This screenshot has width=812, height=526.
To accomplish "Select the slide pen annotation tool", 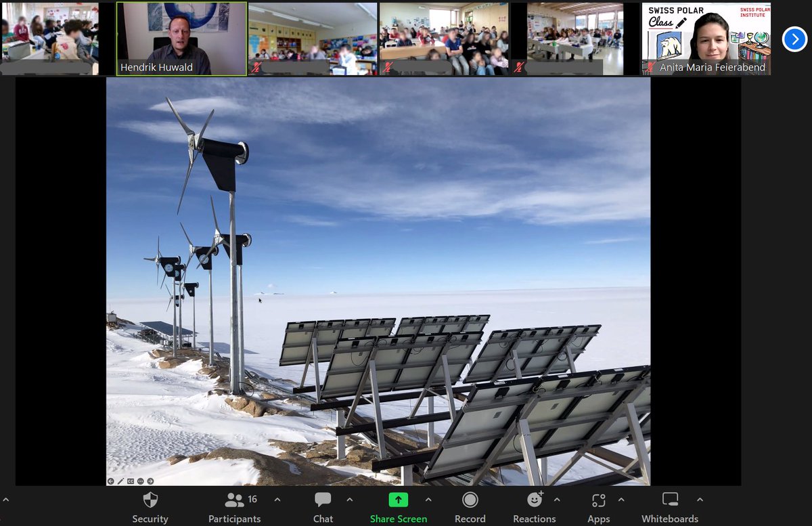I will [120, 481].
